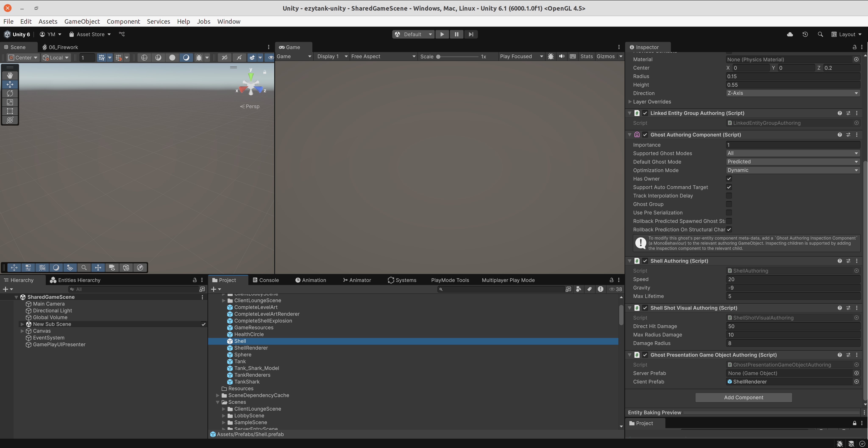Screen dimensions: 868x448
Task: Open the Unity search window from the top toolbar
Action: [x=820, y=34]
